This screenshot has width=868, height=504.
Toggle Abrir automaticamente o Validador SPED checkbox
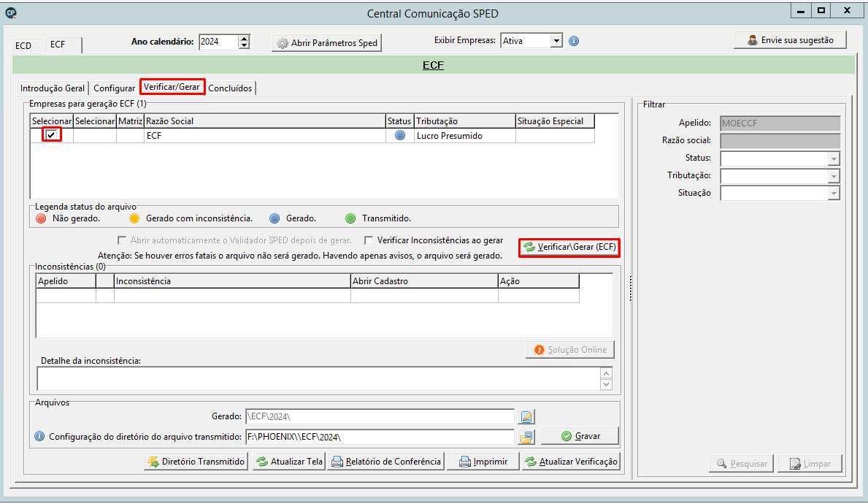122,240
